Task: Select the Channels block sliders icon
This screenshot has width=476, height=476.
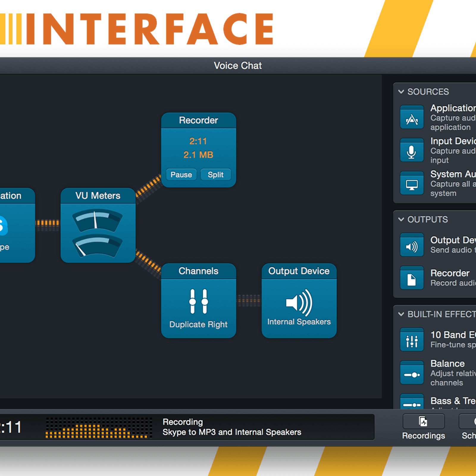Action: coord(198,301)
